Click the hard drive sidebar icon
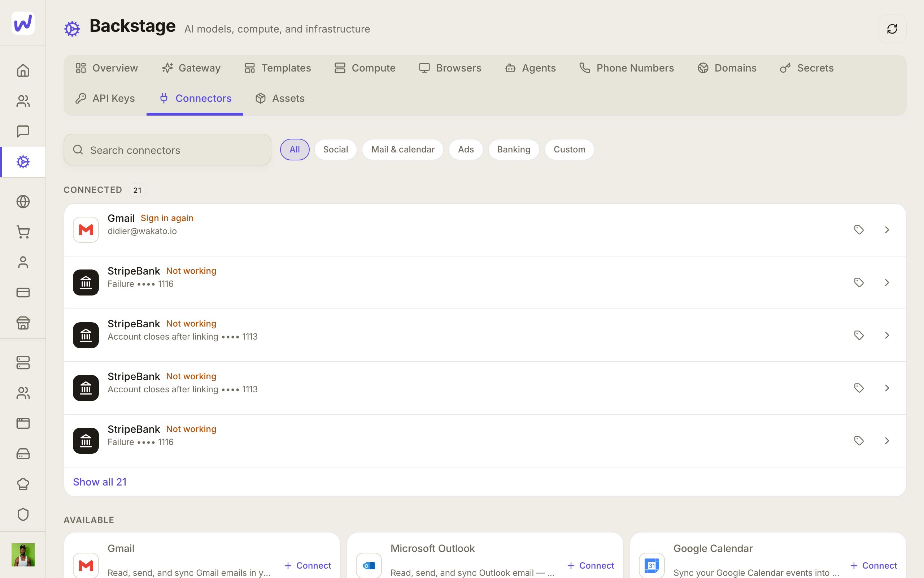Viewport: 924px width, 578px height. point(23,454)
